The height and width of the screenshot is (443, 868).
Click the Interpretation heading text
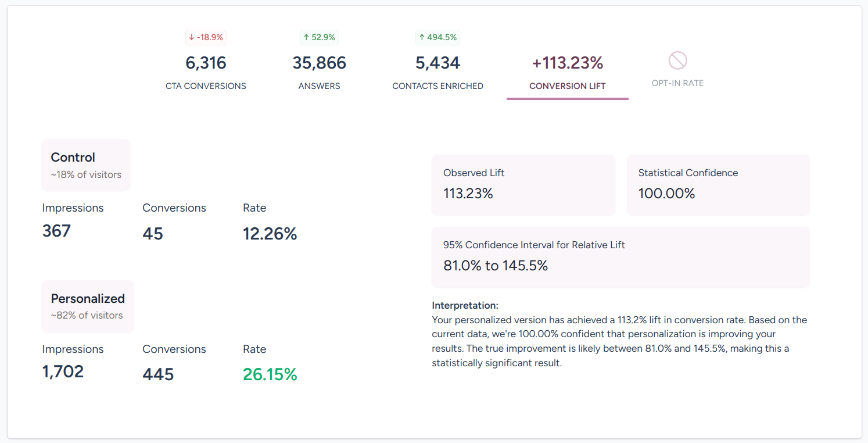pos(465,305)
